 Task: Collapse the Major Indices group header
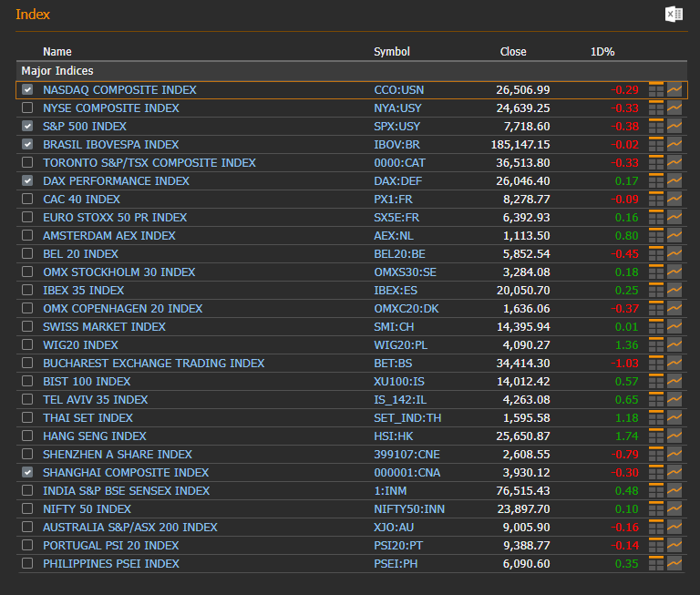[352, 71]
